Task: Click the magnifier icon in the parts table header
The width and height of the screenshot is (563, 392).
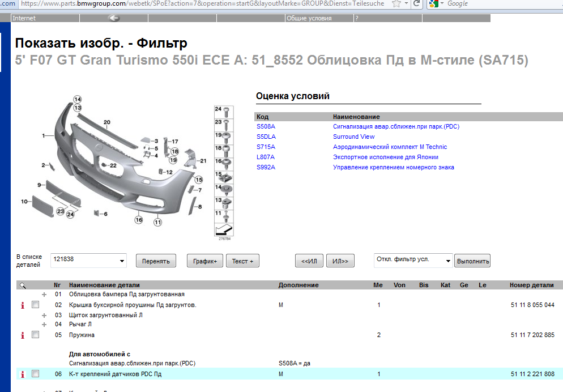Action: click(x=23, y=286)
